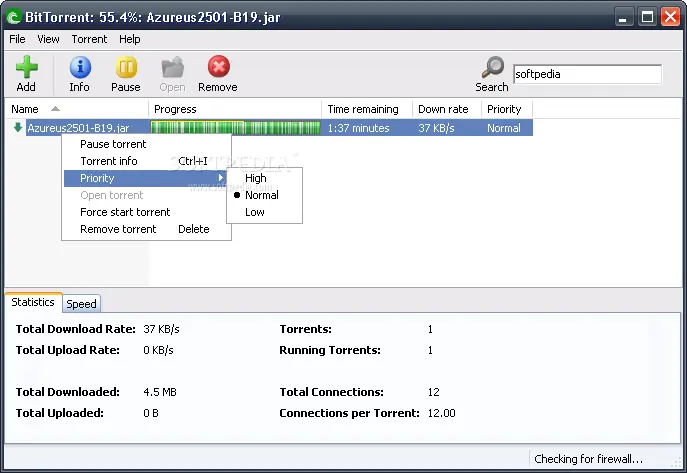Sort by Down rate column header
The height and width of the screenshot is (473, 687).
pos(447,109)
